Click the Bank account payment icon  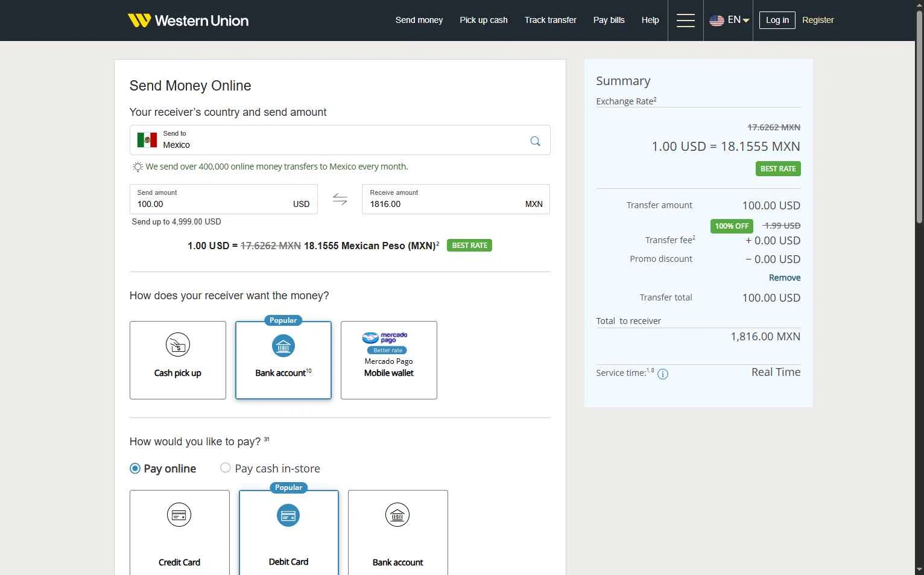[x=397, y=515]
